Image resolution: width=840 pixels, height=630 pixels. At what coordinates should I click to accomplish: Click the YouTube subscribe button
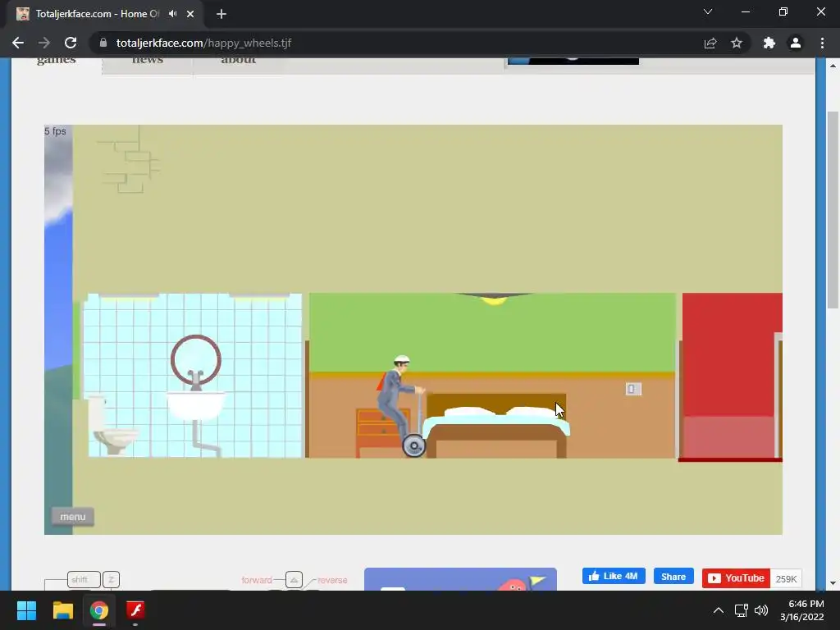pyautogui.click(x=736, y=578)
